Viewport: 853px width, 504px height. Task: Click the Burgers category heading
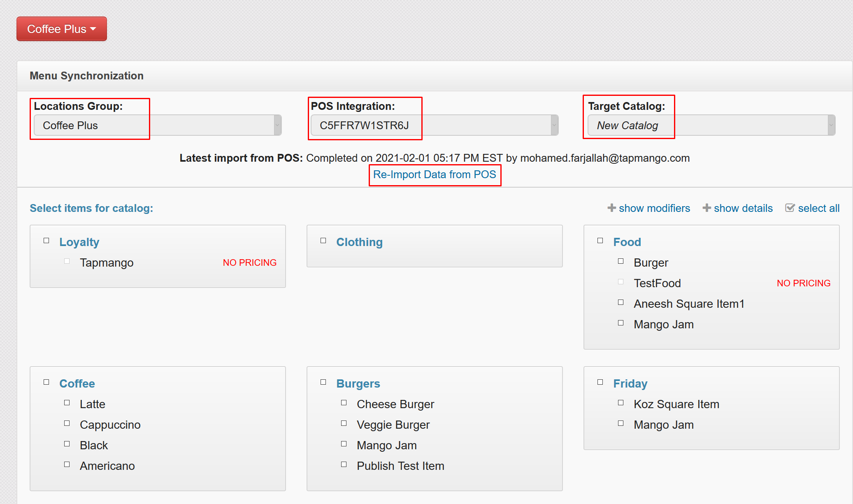click(x=358, y=383)
